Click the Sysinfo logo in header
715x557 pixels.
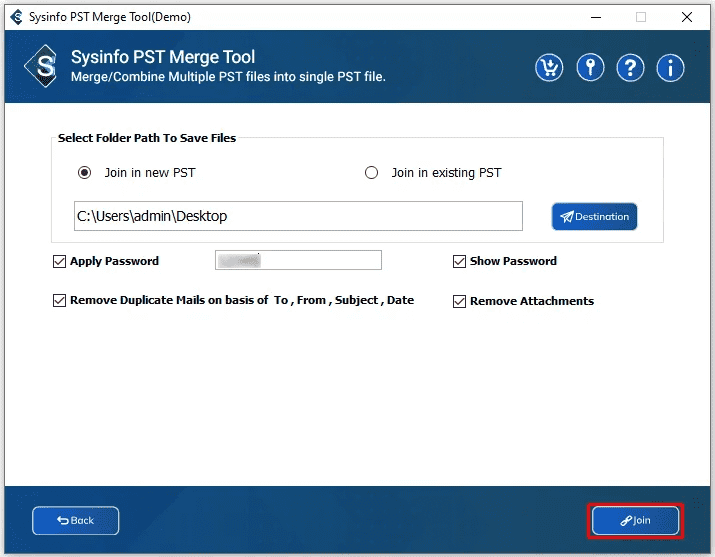[x=42, y=66]
